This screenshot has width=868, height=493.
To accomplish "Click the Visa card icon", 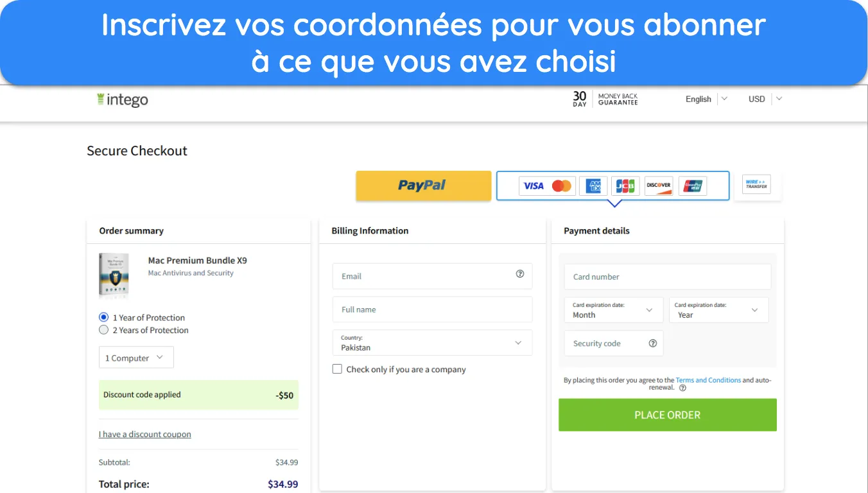I will (x=533, y=186).
